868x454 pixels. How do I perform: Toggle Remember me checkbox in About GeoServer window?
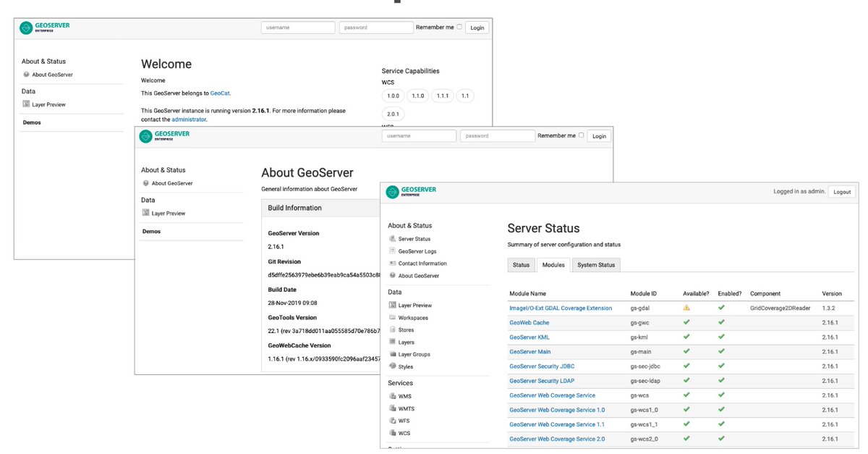tap(581, 135)
